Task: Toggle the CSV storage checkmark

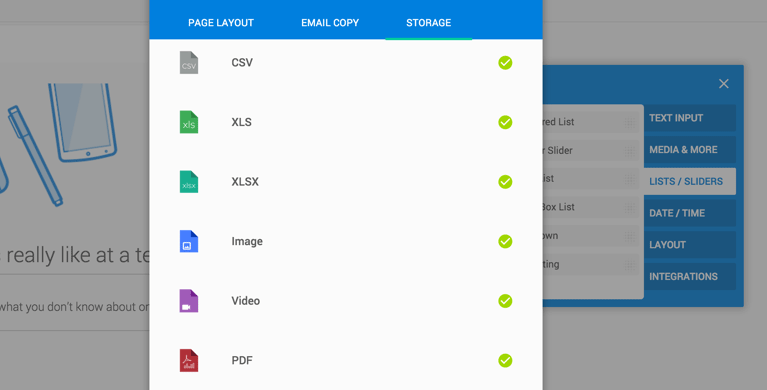Action: 505,63
